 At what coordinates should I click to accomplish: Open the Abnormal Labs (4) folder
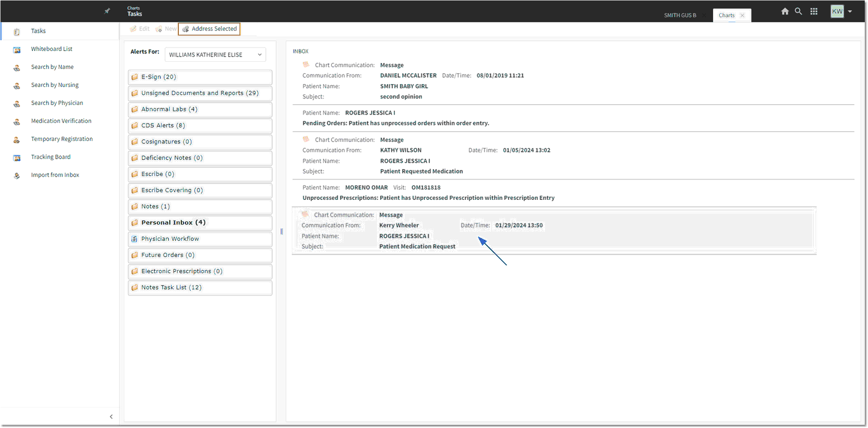pyautogui.click(x=200, y=109)
